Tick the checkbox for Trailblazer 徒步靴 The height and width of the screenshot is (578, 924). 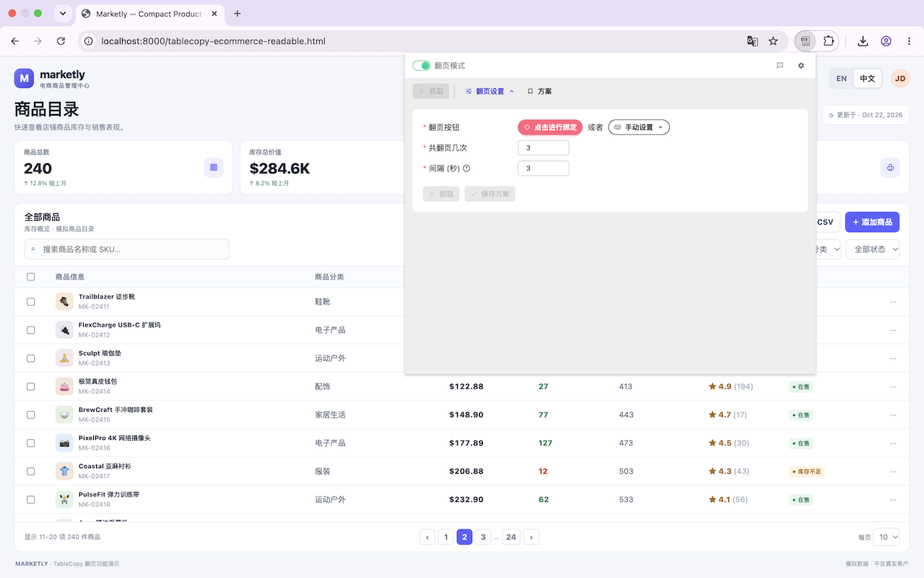(30, 302)
